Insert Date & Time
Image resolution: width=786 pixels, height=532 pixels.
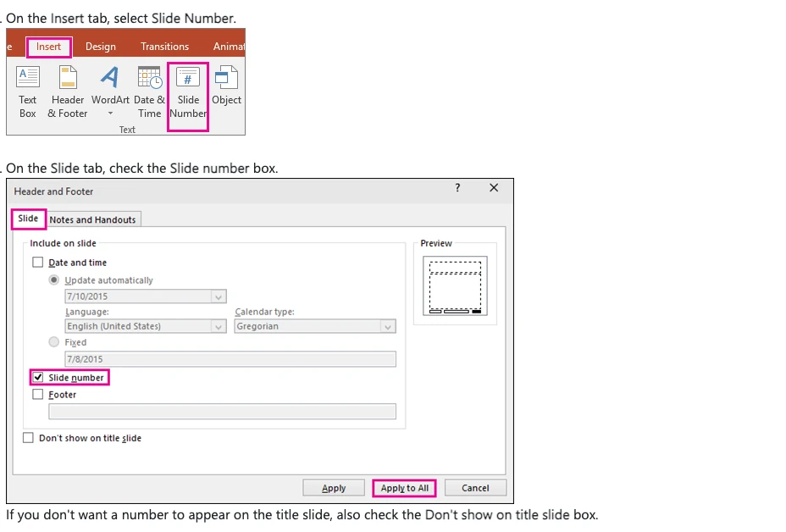149,92
